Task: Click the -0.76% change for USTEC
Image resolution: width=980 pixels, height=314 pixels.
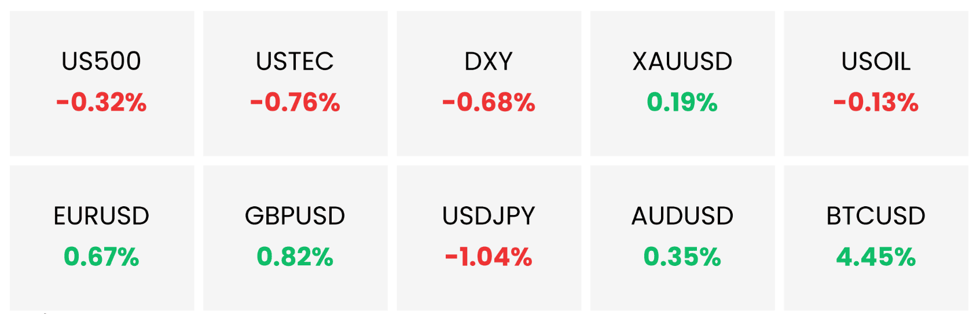Action: point(295,103)
